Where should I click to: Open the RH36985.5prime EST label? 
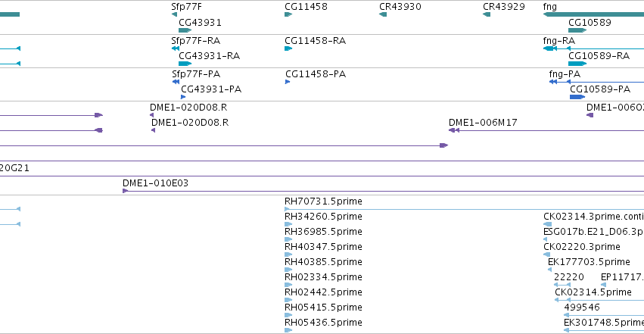pos(323,232)
